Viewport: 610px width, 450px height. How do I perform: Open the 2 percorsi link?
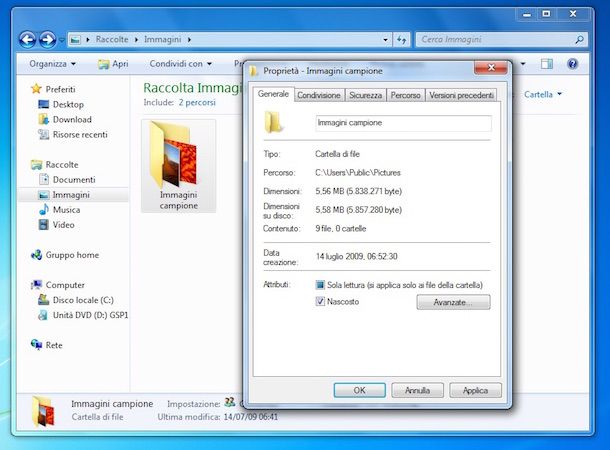(x=197, y=102)
